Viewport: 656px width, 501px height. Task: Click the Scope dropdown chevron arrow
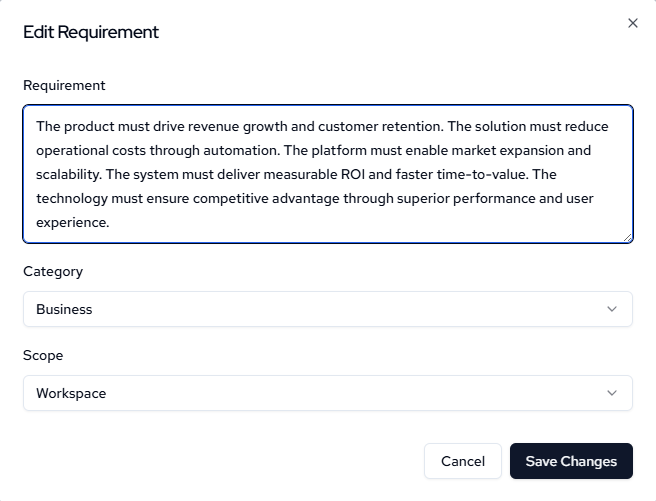click(612, 393)
